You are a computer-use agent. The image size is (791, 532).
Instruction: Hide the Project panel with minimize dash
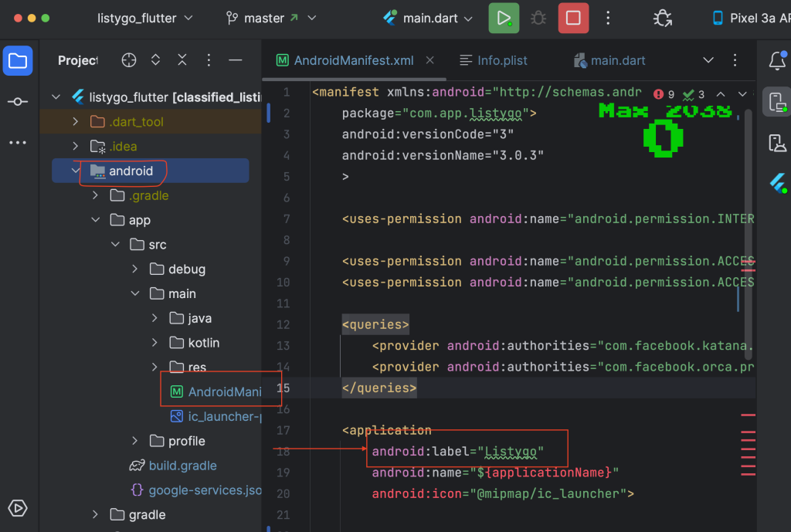[x=235, y=60]
